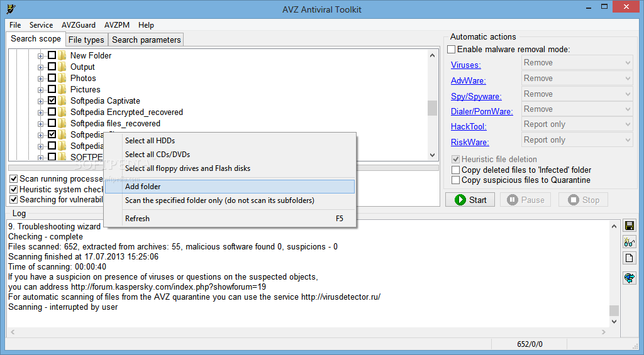The width and height of the screenshot is (644, 355).
Task: Open the Help menu
Action: click(146, 25)
